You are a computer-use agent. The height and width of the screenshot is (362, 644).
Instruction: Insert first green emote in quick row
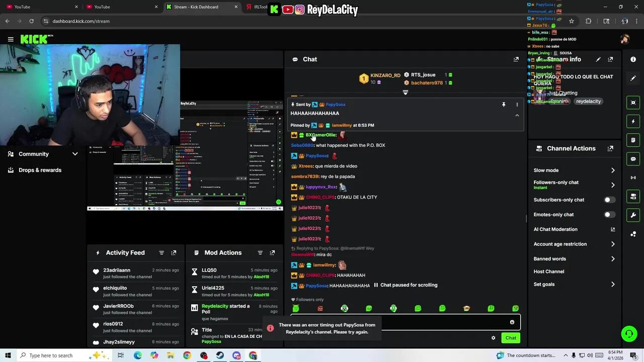click(x=296, y=308)
